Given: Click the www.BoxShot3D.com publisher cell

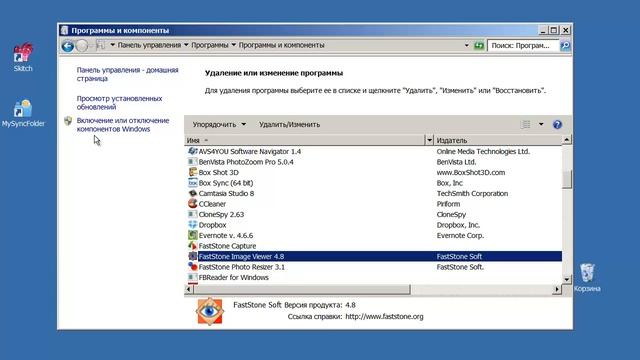Looking at the screenshot, I should pos(471,173).
